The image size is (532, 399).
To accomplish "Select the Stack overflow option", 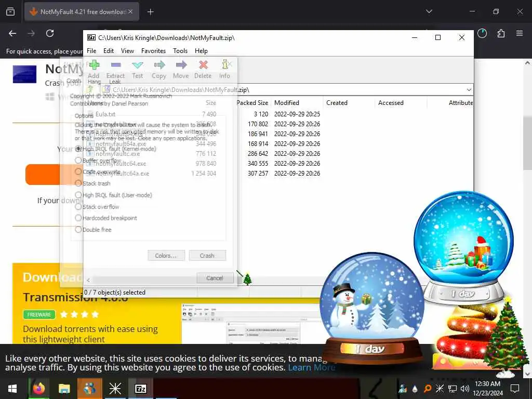I will click(x=97, y=207).
